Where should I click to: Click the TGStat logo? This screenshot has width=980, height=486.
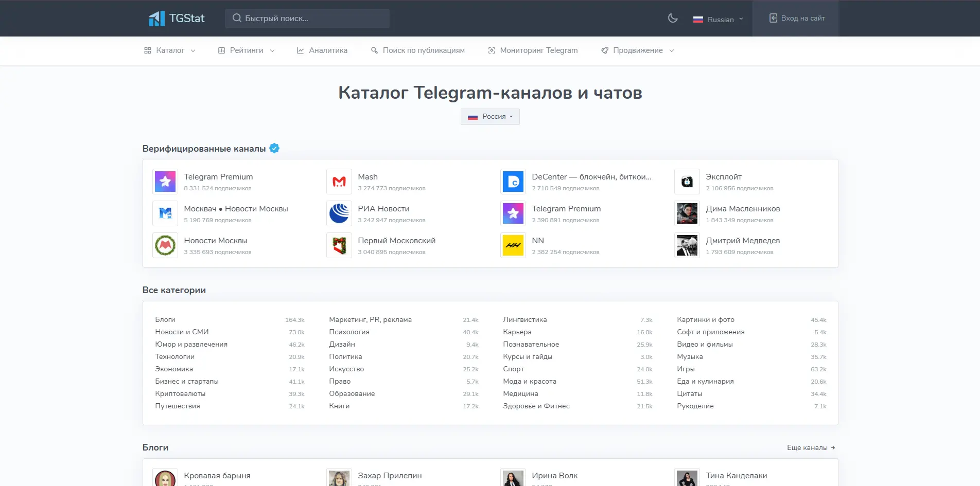[177, 18]
